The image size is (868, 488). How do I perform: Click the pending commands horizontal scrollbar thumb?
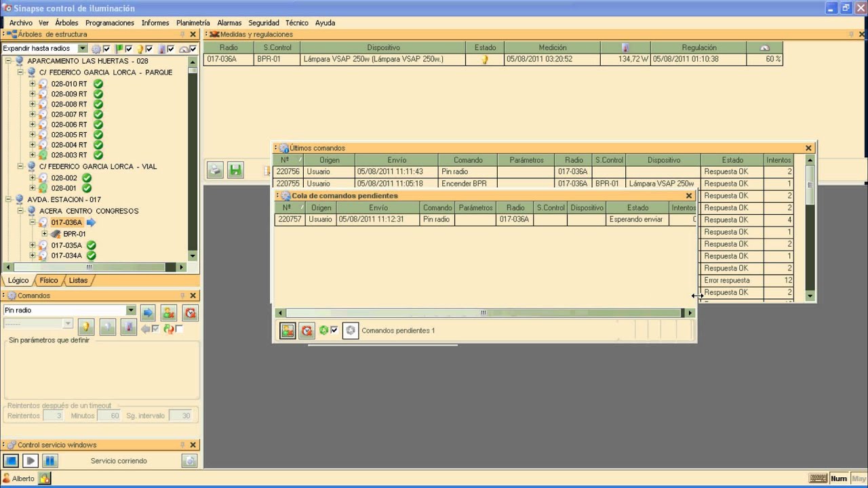484,313
